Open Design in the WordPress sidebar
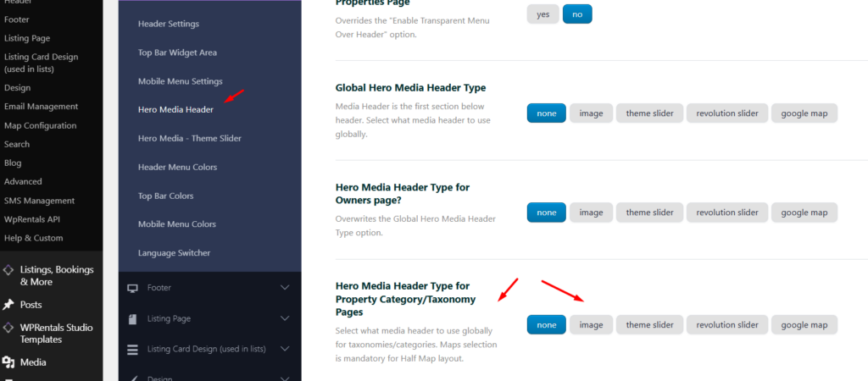Viewport: 868px width, 381px height. [17, 87]
